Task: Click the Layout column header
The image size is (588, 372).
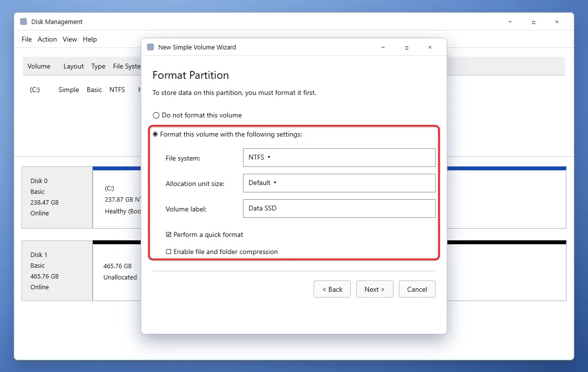Action: [74, 67]
